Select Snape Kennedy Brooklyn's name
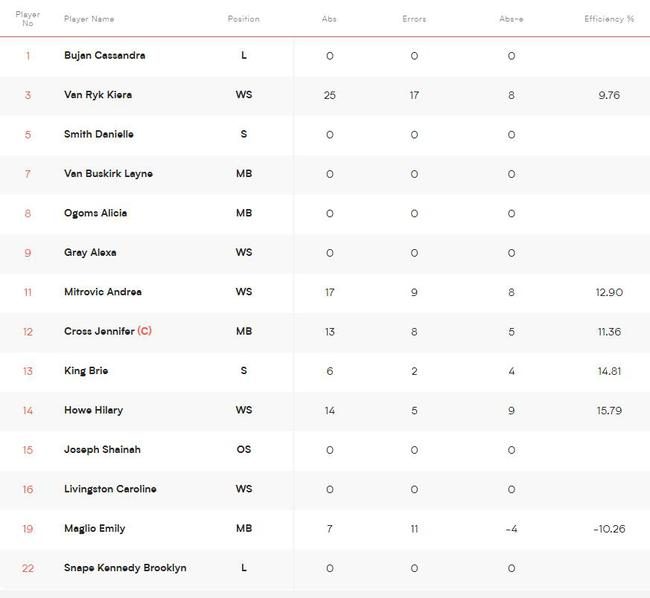650x598 pixels. [125, 568]
